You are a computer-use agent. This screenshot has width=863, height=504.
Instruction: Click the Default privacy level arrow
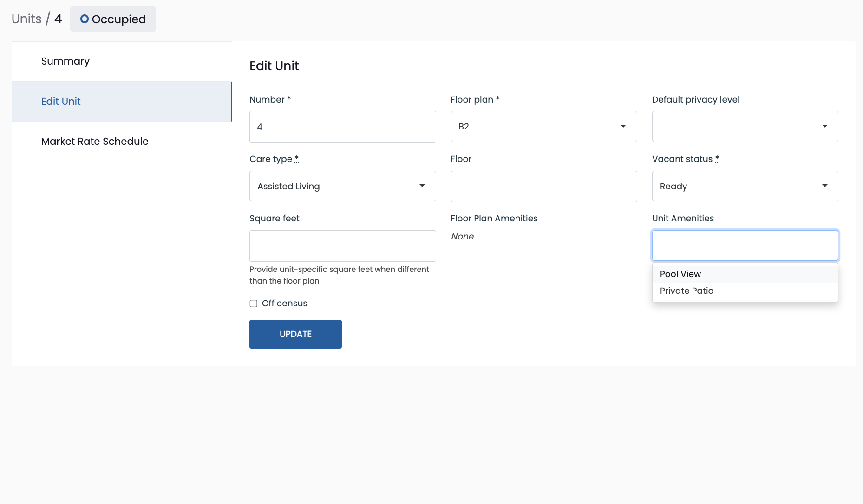pyautogui.click(x=825, y=126)
